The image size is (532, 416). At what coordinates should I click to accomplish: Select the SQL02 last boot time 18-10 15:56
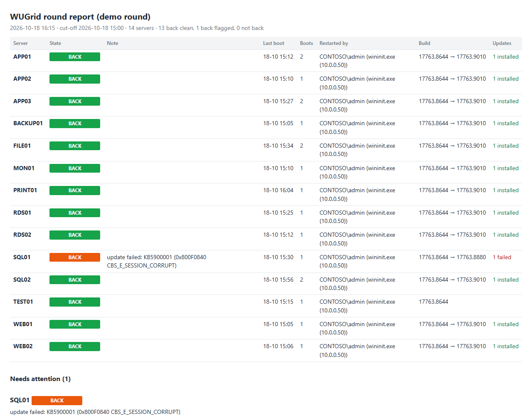(x=278, y=280)
